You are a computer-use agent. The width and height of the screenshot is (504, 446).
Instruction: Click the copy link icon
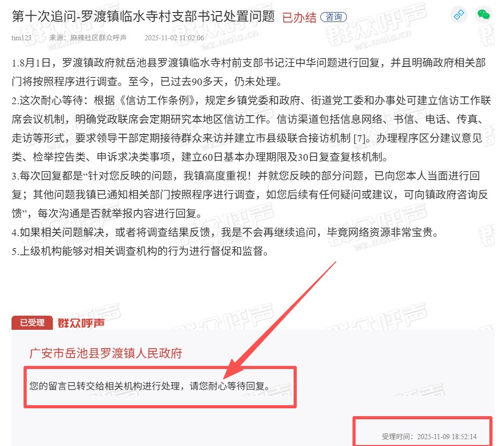click(458, 15)
